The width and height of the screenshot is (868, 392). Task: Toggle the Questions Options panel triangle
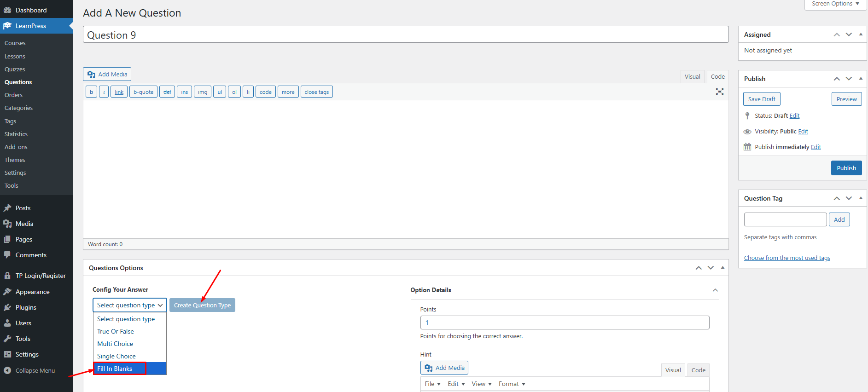point(722,268)
